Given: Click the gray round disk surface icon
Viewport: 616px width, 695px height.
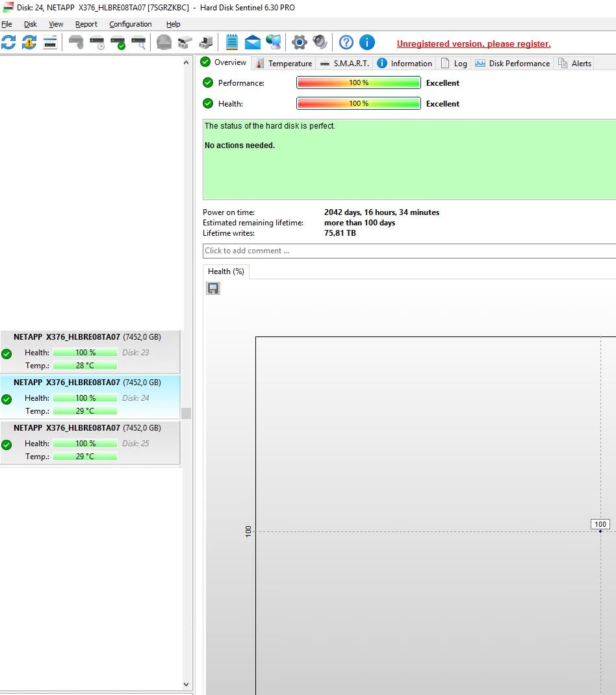Looking at the screenshot, I should 164,43.
